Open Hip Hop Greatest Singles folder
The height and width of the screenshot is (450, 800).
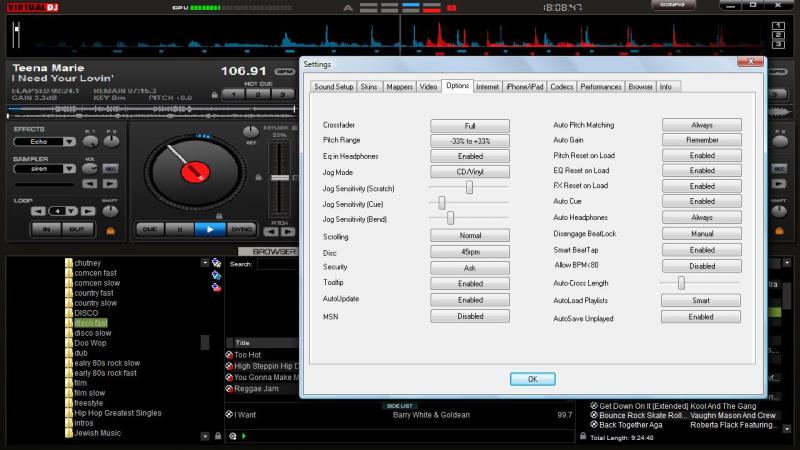(117, 413)
